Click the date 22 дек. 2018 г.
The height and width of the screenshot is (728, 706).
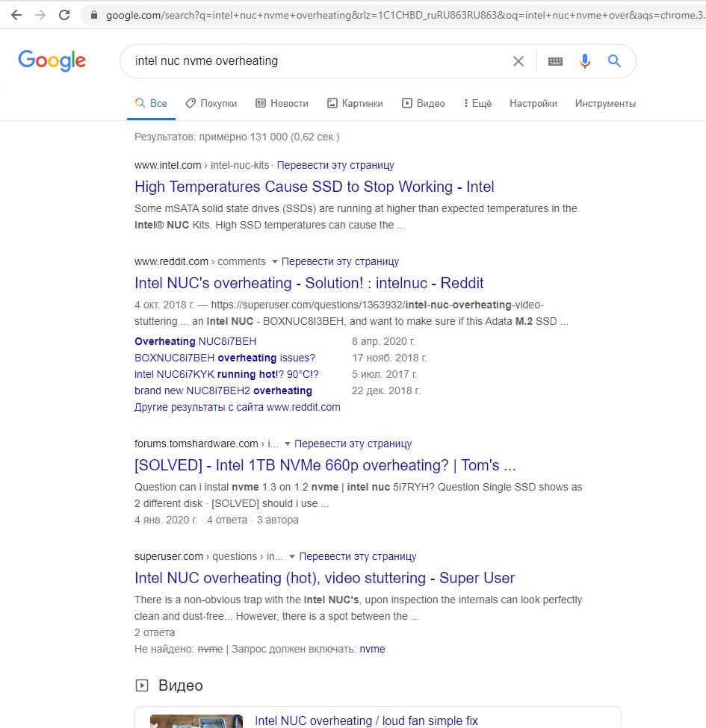[x=386, y=391]
